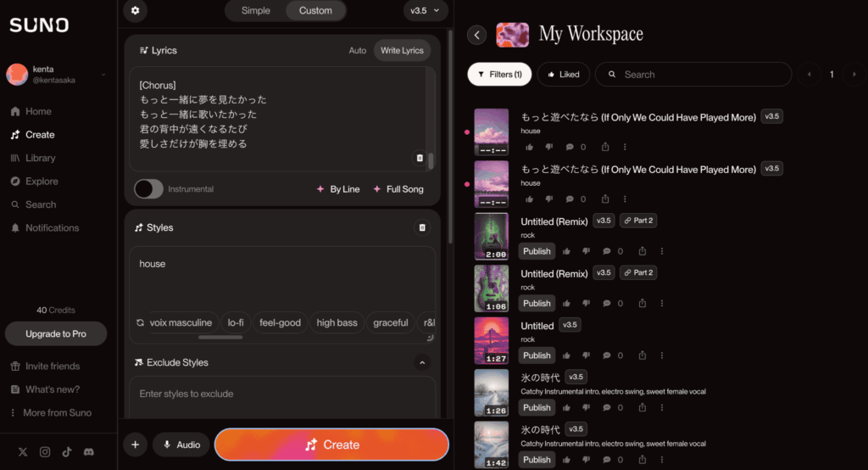
Task: Click the plus button beside Audio
Action: point(135,445)
